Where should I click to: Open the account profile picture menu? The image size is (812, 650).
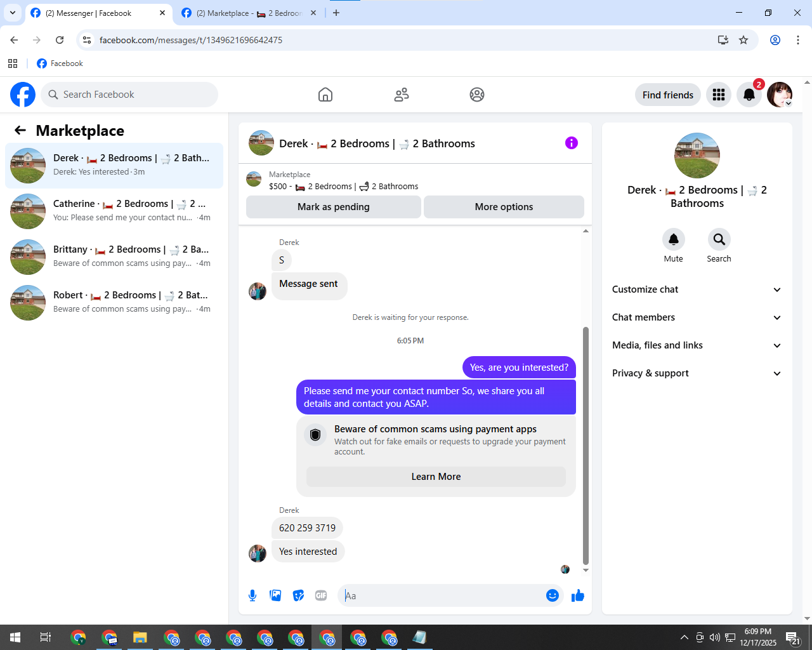(780, 95)
